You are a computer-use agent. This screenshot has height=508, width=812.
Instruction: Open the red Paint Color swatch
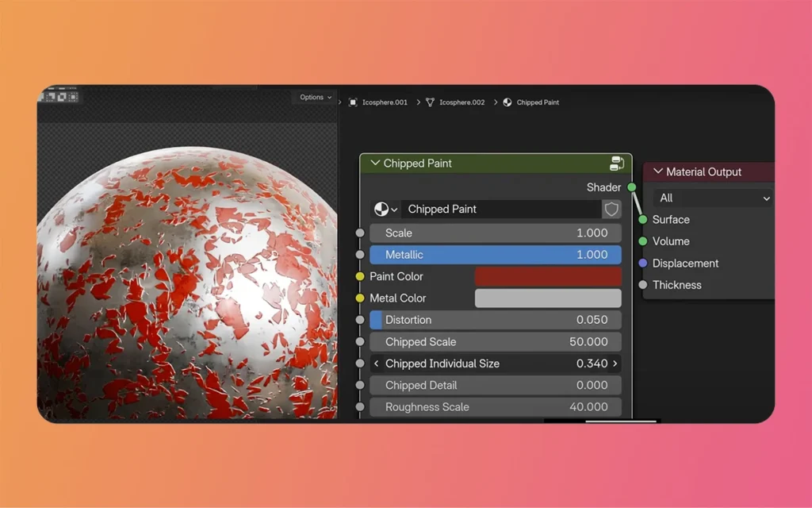pyautogui.click(x=548, y=276)
